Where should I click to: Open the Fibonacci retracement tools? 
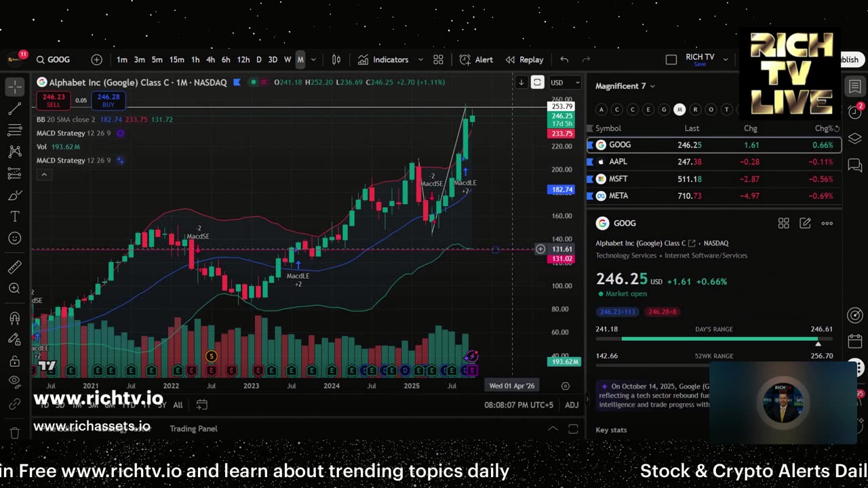pos(14,130)
